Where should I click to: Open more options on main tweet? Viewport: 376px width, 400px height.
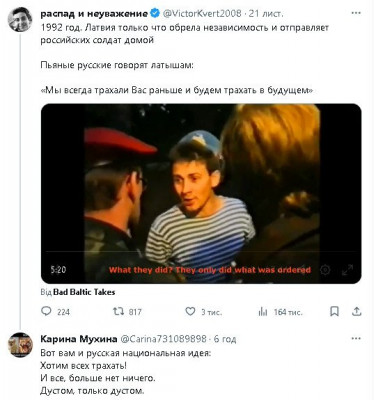coord(356,13)
